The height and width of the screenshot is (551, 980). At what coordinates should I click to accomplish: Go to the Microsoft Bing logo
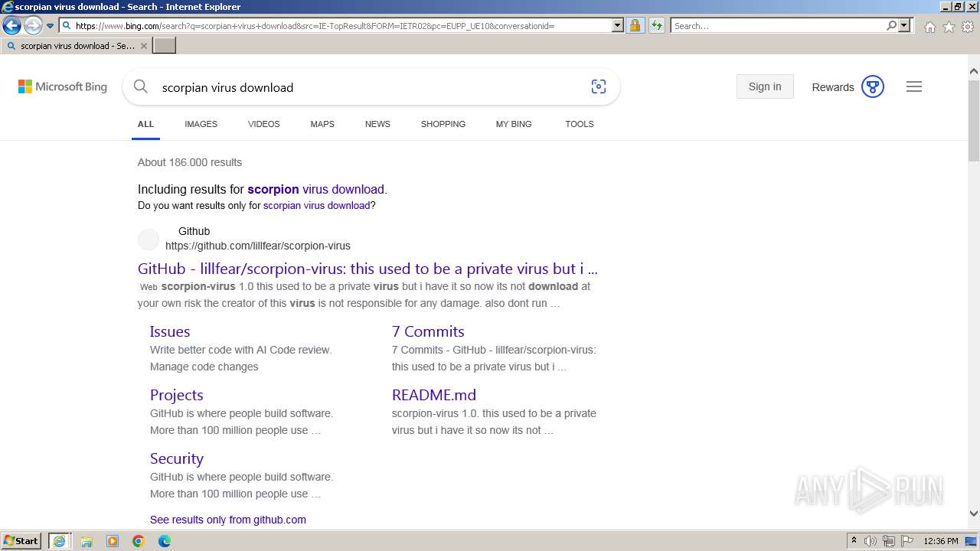tap(63, 87)
